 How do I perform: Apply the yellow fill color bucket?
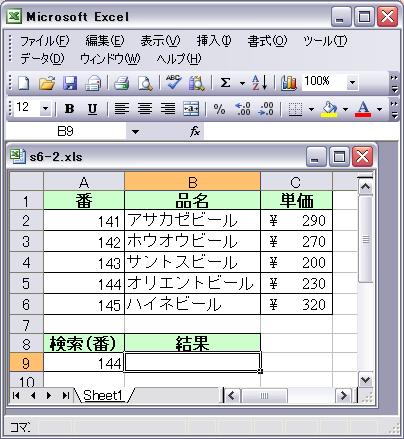click(x=329, y=109)
